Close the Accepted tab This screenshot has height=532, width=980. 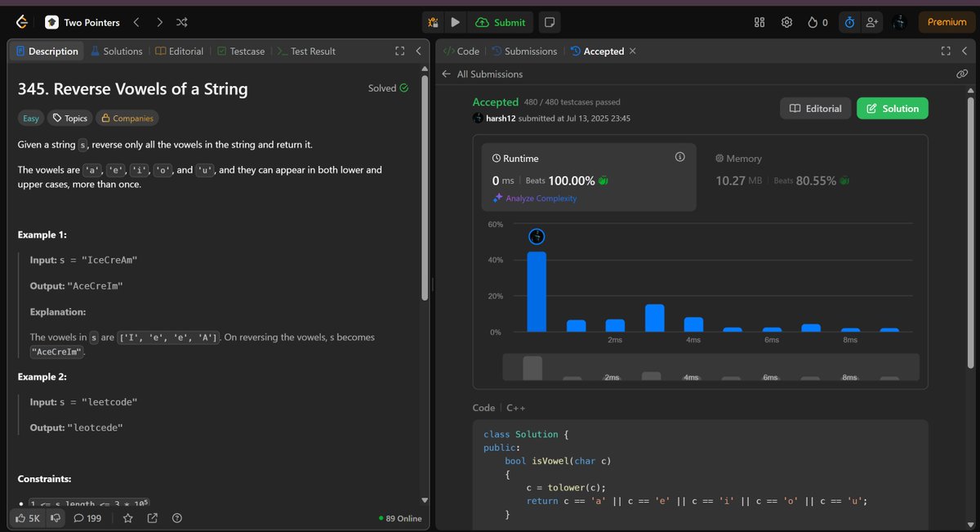point(633,51)
